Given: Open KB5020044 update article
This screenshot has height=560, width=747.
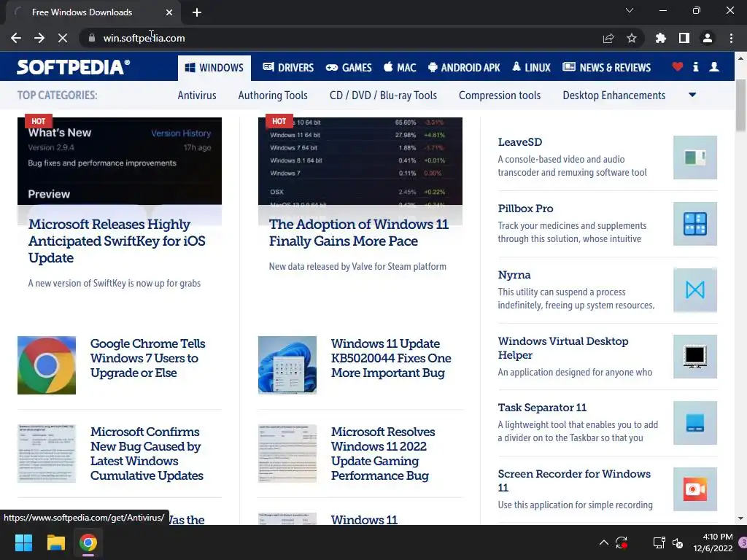Looking at the screenshot, I should pyautogui.click(x=391, y=358).
